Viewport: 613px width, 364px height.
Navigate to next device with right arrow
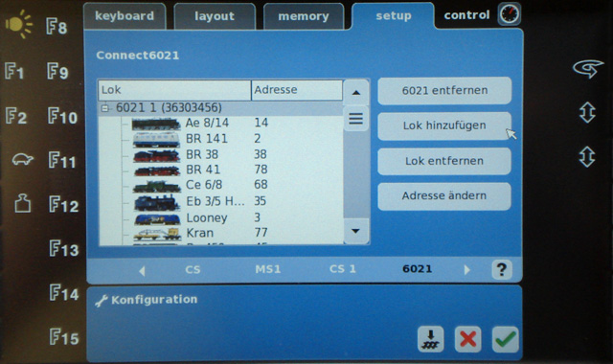pyautogui.click(x=466, y=270)
